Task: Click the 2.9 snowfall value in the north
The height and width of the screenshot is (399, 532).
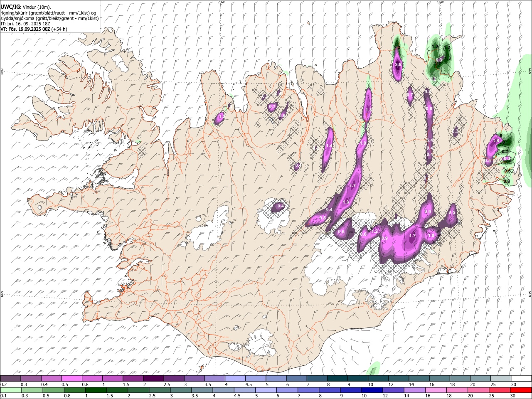Action: 398,65
